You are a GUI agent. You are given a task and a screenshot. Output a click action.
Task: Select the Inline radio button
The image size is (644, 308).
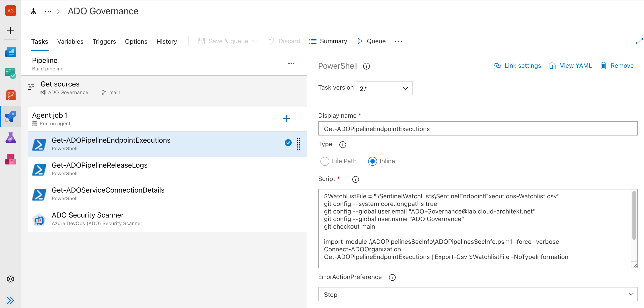[372, 161]
